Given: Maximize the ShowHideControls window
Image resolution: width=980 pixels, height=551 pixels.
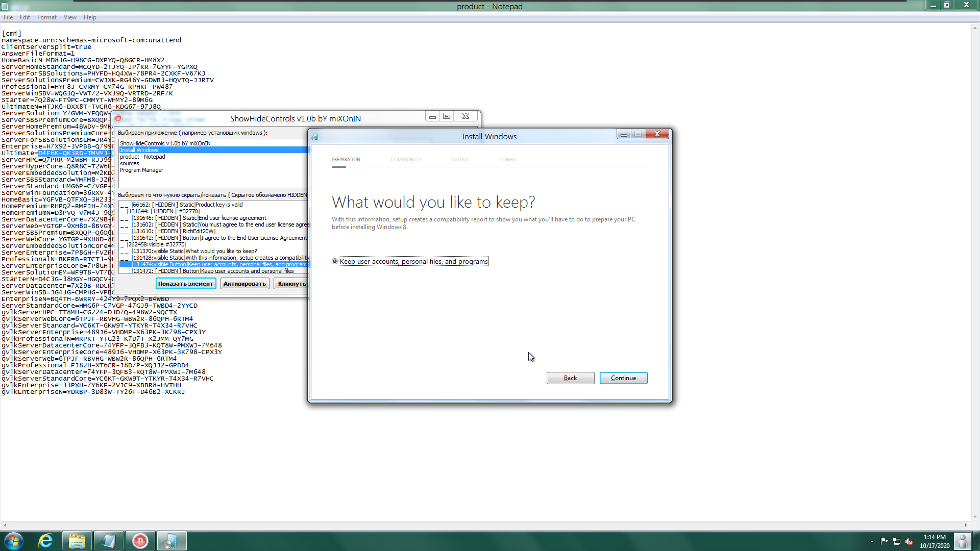Looking at the screenshot, I should coord(447,116).
